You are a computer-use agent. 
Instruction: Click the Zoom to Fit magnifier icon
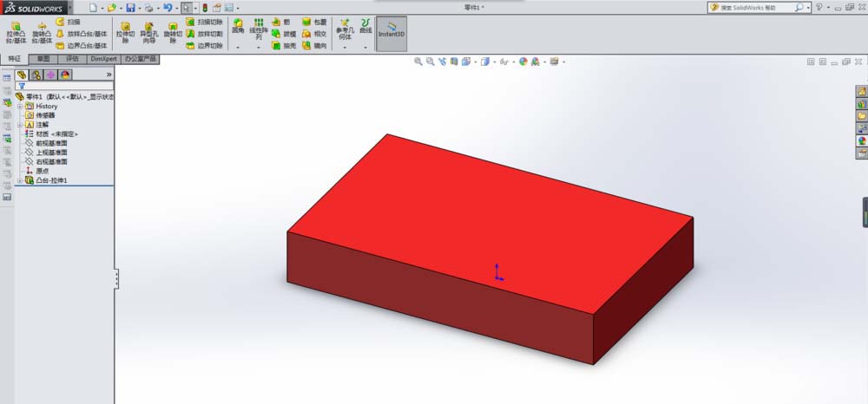pyautogui.click(x=418, y=62)
